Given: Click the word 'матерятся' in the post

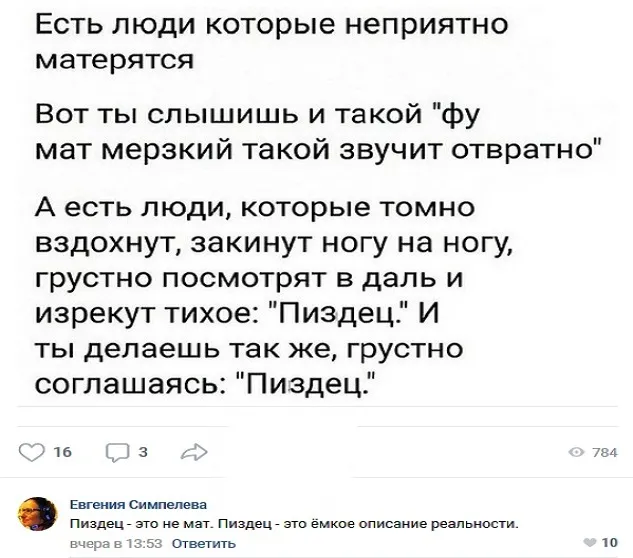Looking at the screenshot, I should coord(114,58).
